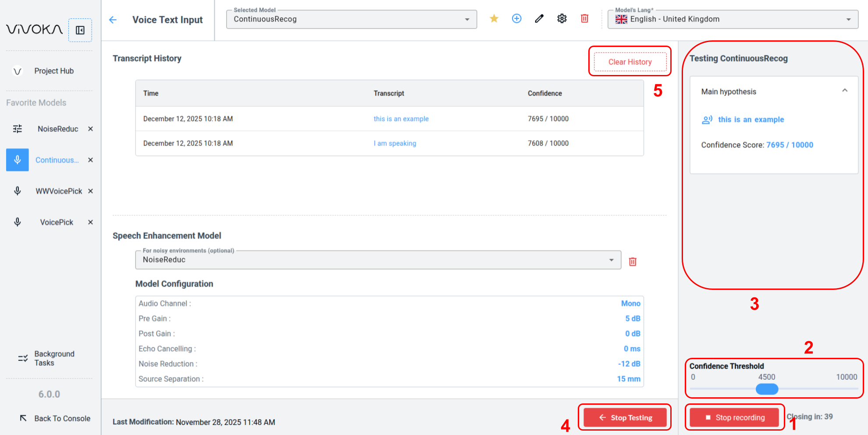868x435 pixels.
Task: Remove speech enhancement model via trash icon
Action: tap(633, 262)
